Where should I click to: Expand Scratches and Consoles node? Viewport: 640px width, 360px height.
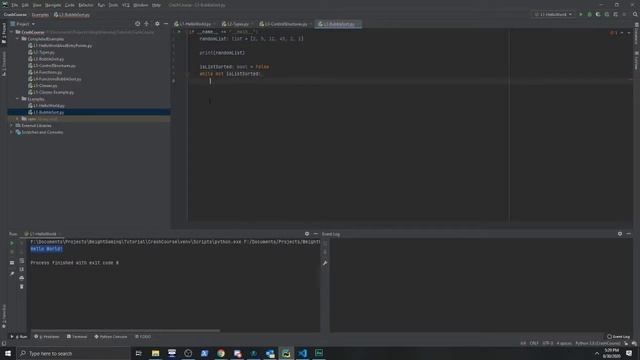[12, 132]
